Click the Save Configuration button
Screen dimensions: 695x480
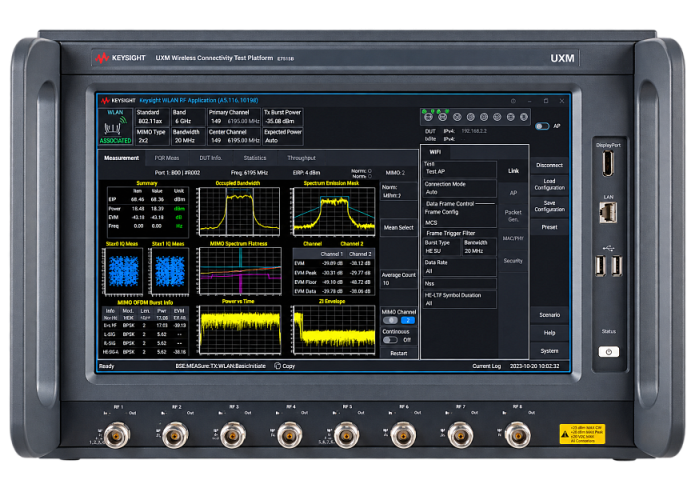click(x=549, y=206)
